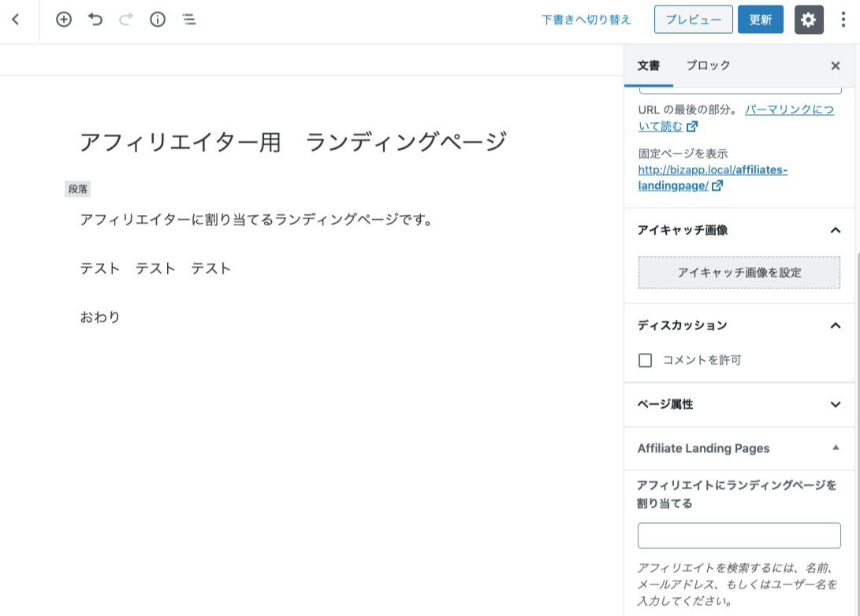Click the page title アフィリエイター用 ランディングページ
This screenshot has width=860, height=616.
(x=293, y=142)
